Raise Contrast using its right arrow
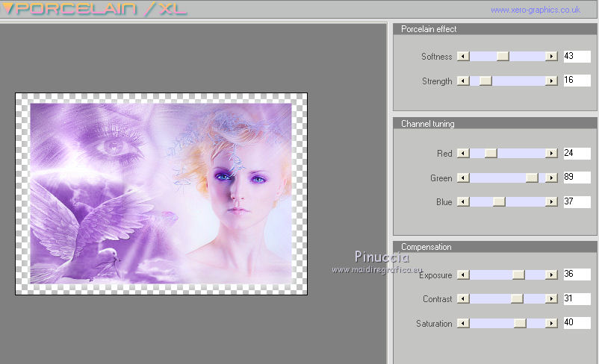Screen dimensions: 599x364 551,299
